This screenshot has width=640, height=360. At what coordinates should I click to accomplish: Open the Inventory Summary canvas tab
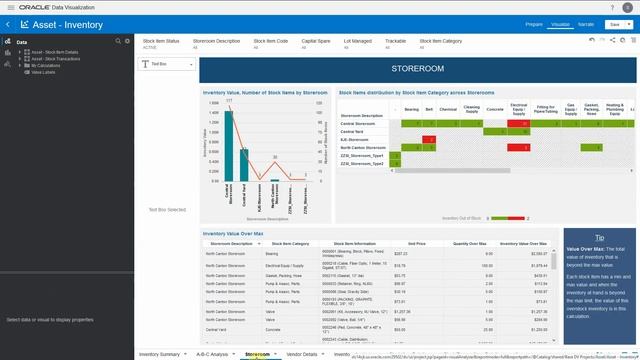pyautogui.click(x=159, y=354)
